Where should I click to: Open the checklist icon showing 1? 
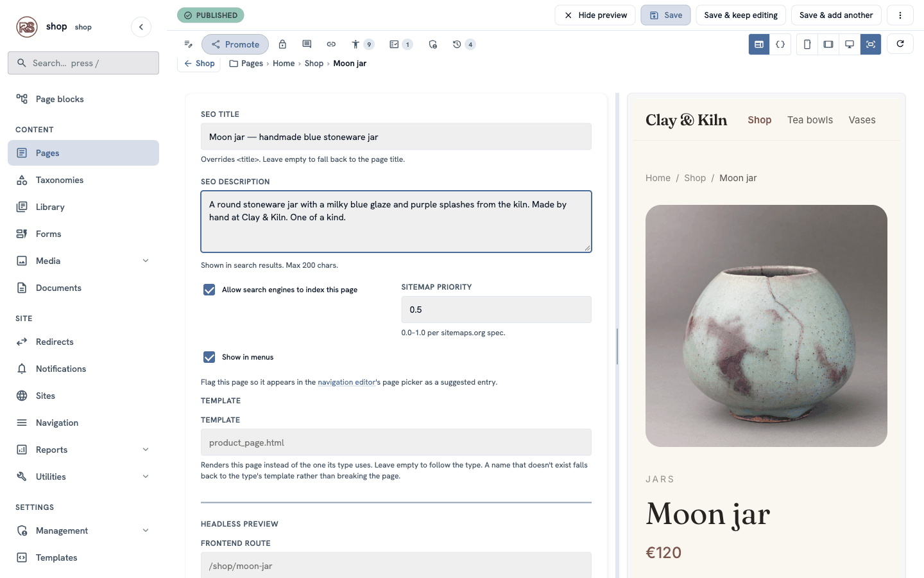[400, 44]
